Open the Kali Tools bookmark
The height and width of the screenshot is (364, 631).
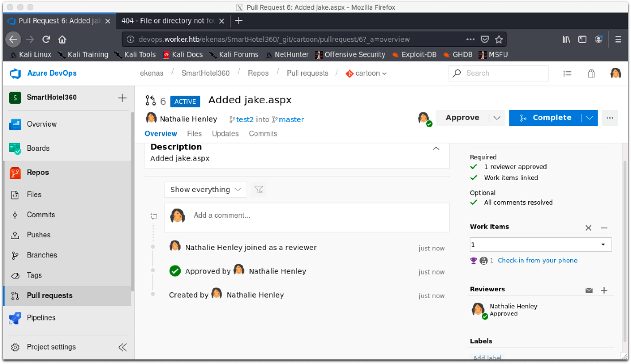(135, 54)
